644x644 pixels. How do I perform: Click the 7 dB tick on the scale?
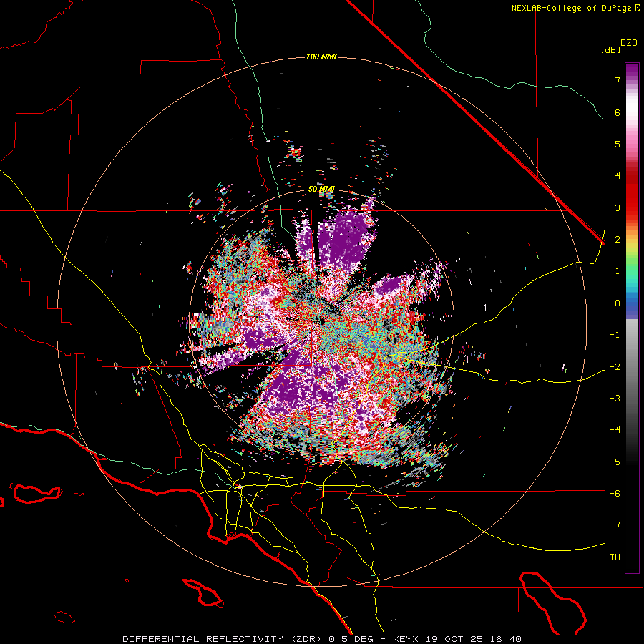coord(618,80)
